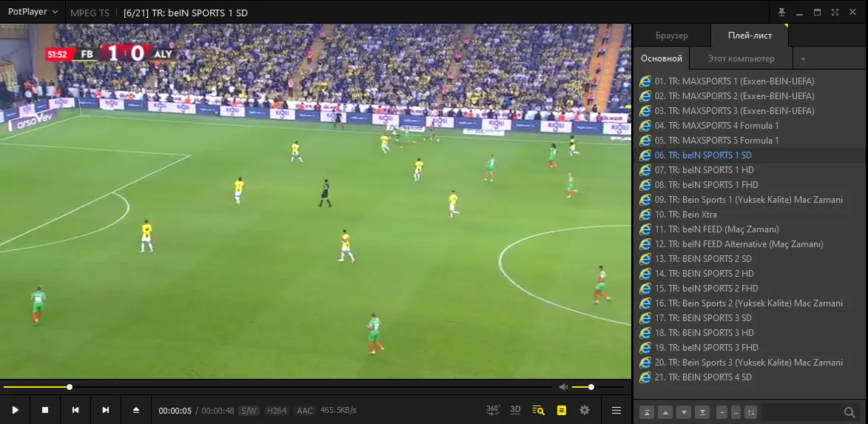This screenshot has height=424, width=868.
Task: Select 14. TR: BEIN SPORTS 2 HD
Action: pos(749,274)
